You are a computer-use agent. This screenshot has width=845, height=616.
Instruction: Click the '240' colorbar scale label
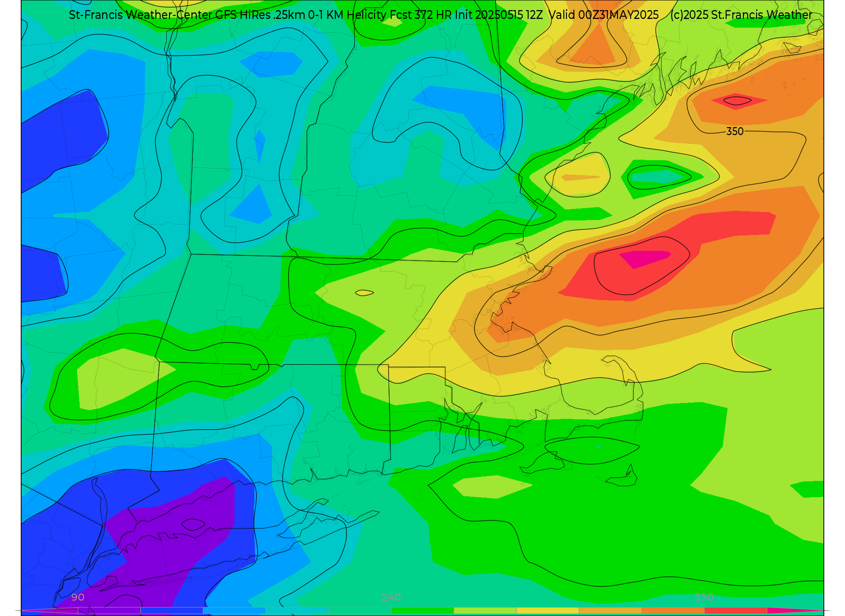tap(391, 597)
